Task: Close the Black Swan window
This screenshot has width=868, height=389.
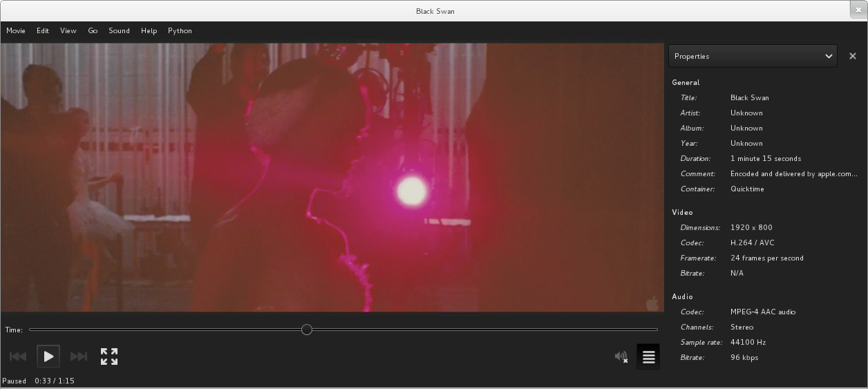Action: click(858, 10)
